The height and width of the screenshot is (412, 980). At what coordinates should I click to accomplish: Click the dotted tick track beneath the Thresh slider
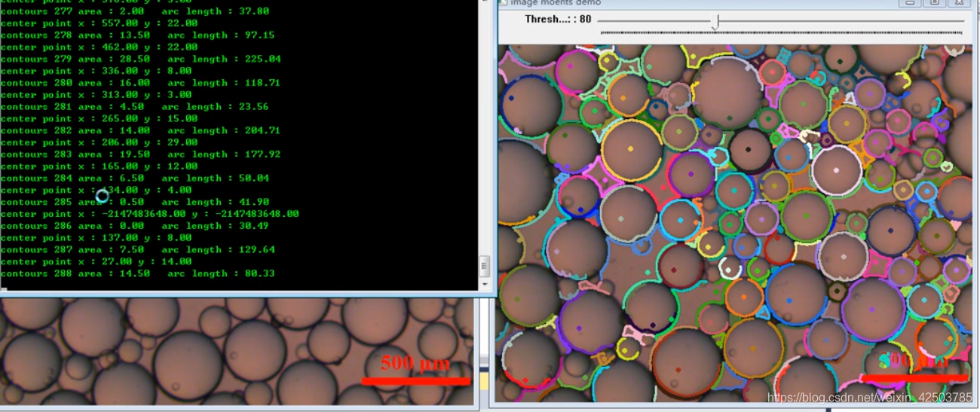(x=782, y=32)
